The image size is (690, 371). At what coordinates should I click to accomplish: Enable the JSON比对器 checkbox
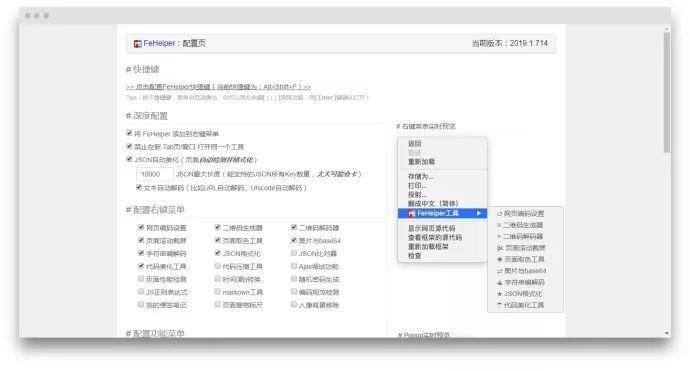click(x=294, y=253)
